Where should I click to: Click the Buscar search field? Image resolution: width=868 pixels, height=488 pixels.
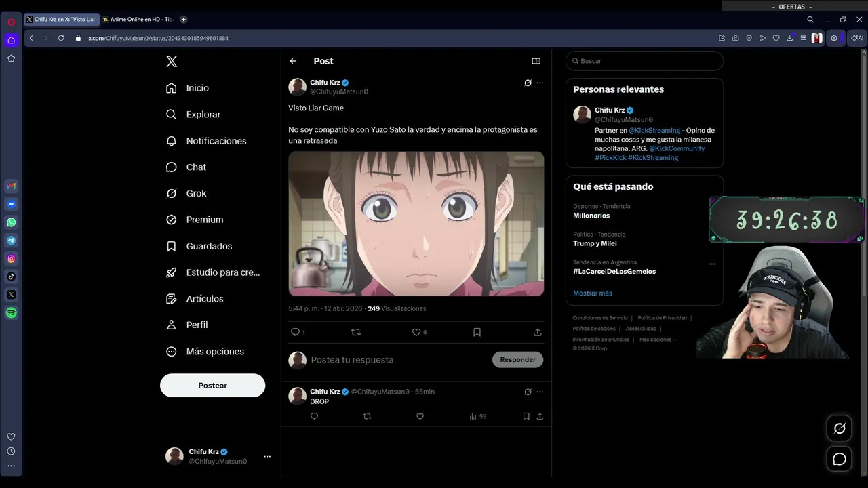644,61
